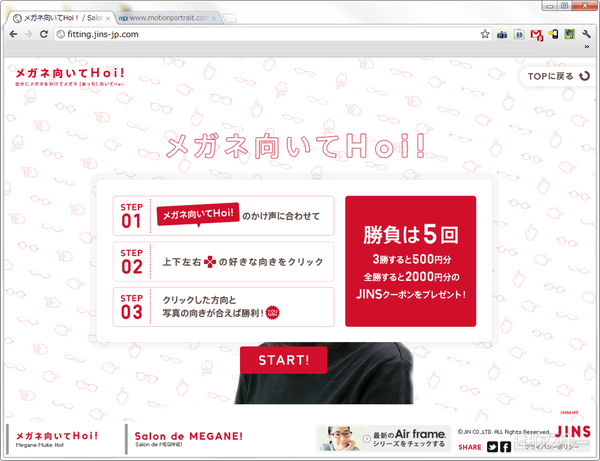Viewport: 600px width, 461px height.
Task: Share on Facebook via the f icon
Action: 505,447
